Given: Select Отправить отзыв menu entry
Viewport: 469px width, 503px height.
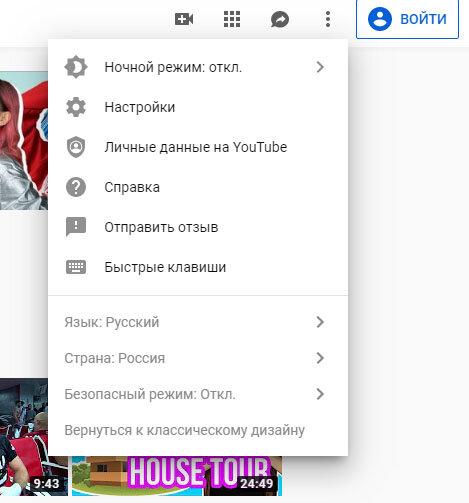Looking at the screenshot, I should pyautogui.click(x=198, y=227).
